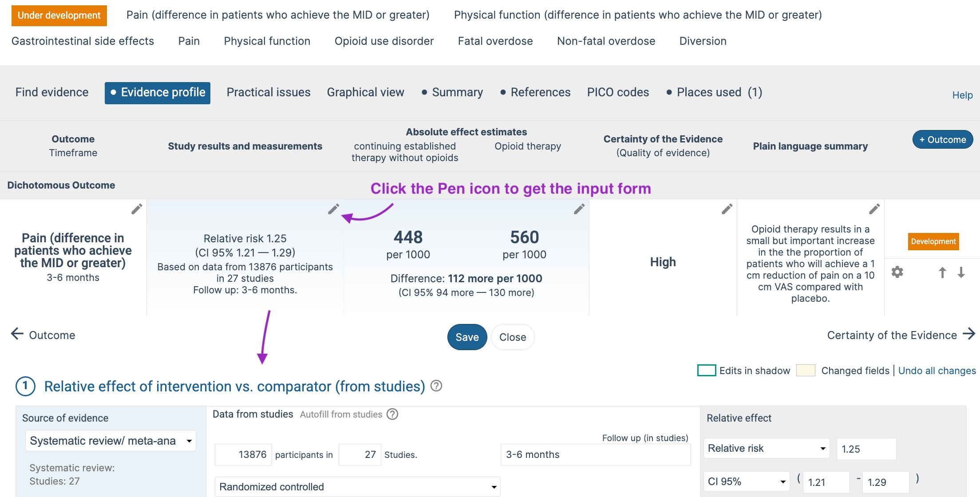Screen dimensions: 980x497
Task: Expand Relative risk effect type dropdown
Action: [767, 448]
